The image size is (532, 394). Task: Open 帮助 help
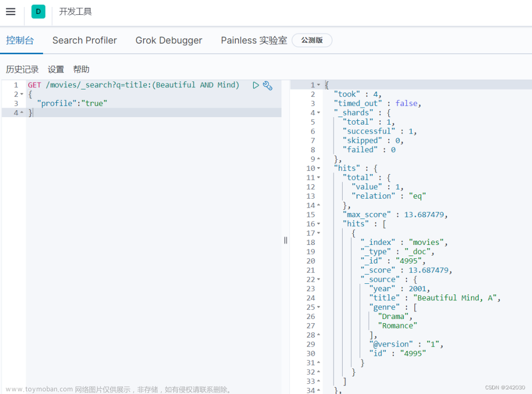(x=81, y=69)
